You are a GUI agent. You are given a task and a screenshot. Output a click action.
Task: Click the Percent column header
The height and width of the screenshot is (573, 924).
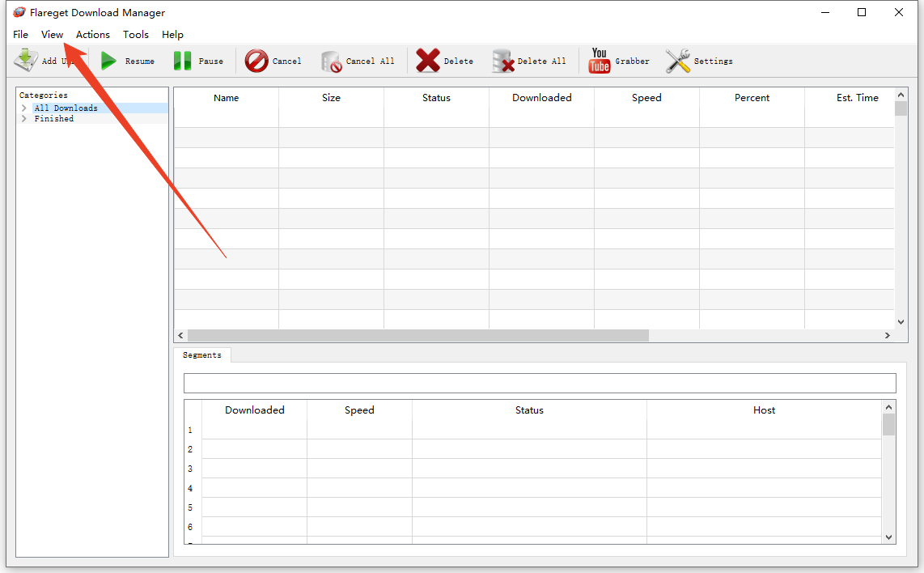pyautogui.click(x=752, y=98)
